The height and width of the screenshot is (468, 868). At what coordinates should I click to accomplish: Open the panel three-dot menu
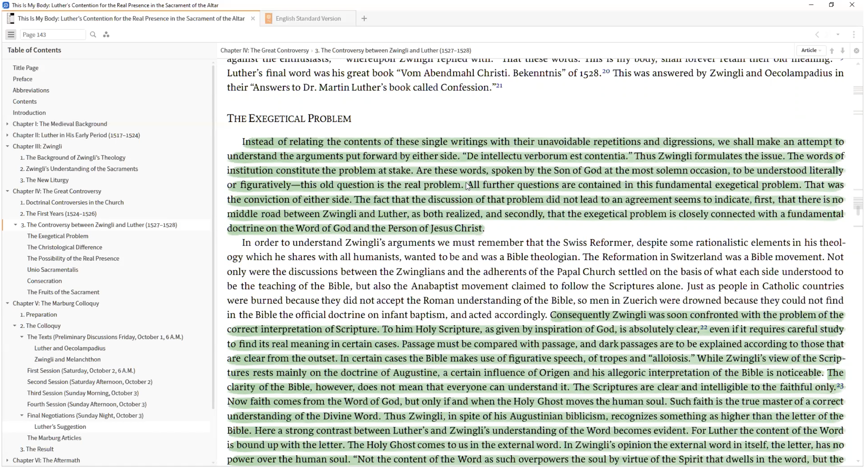click(x=854, y=35)
